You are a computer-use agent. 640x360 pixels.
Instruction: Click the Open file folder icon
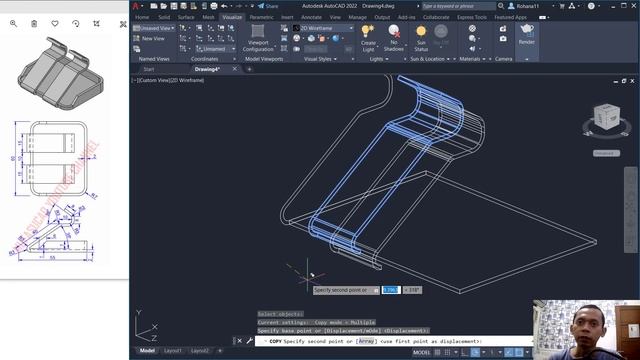(164, 6)
